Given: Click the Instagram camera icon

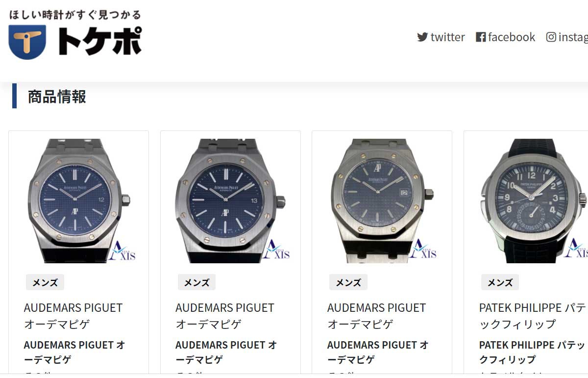Looking at the screenshot, I should 551,37.
